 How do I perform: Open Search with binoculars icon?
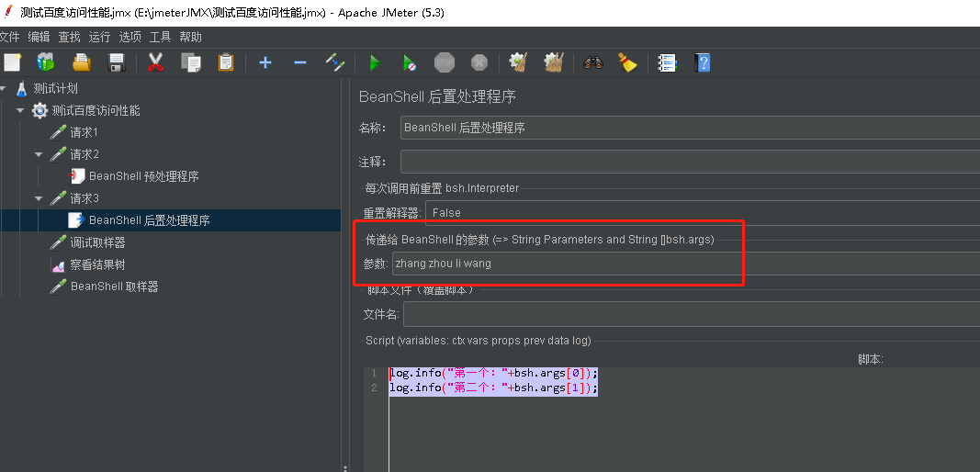point(592,62)
